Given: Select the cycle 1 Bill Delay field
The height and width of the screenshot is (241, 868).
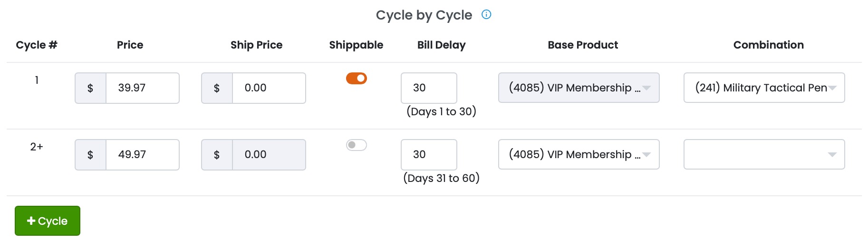Looking at the screenshot, I should click(x=429, y=88).
